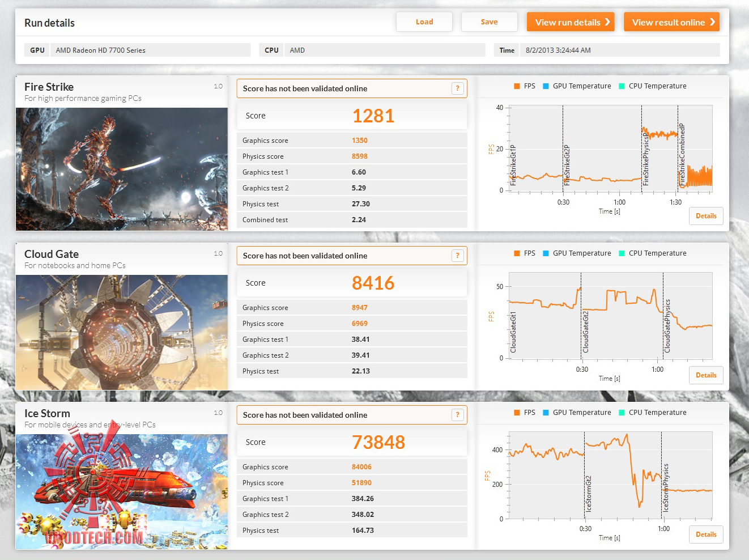
Task: Click Cloud Gate FPS orange legend swatch
Action: click(x=517, y=253)
